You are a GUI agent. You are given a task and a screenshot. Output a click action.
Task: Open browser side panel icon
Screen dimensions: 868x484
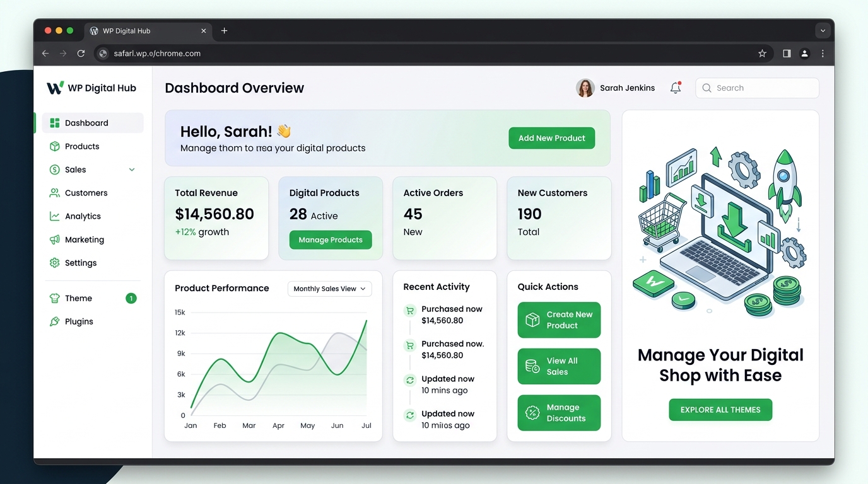(787, 54)
